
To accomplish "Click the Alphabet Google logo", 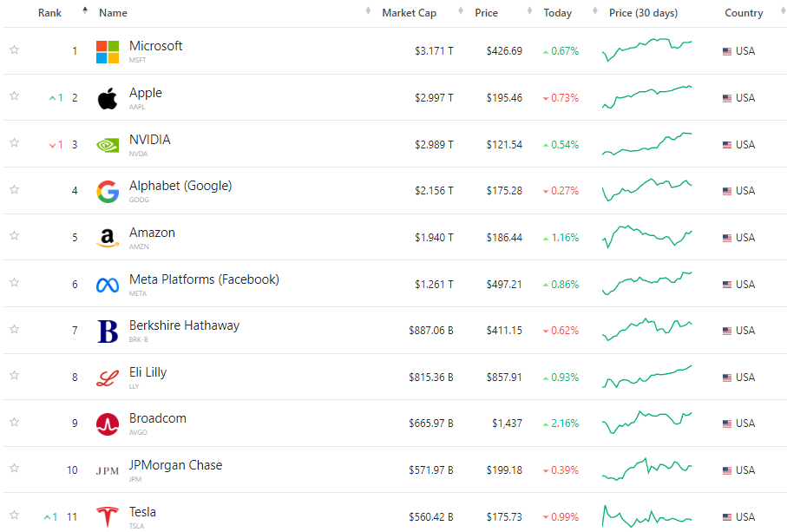I will [108, 192].
